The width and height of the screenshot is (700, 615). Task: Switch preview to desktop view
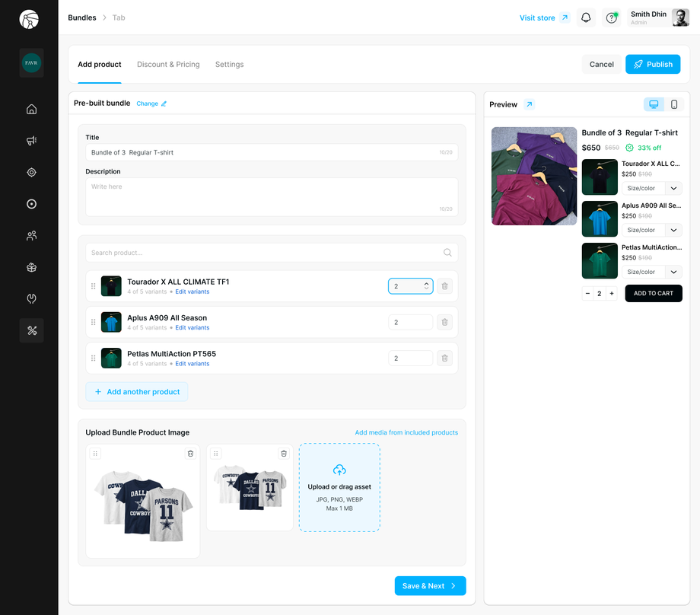[x=654, y=104]
